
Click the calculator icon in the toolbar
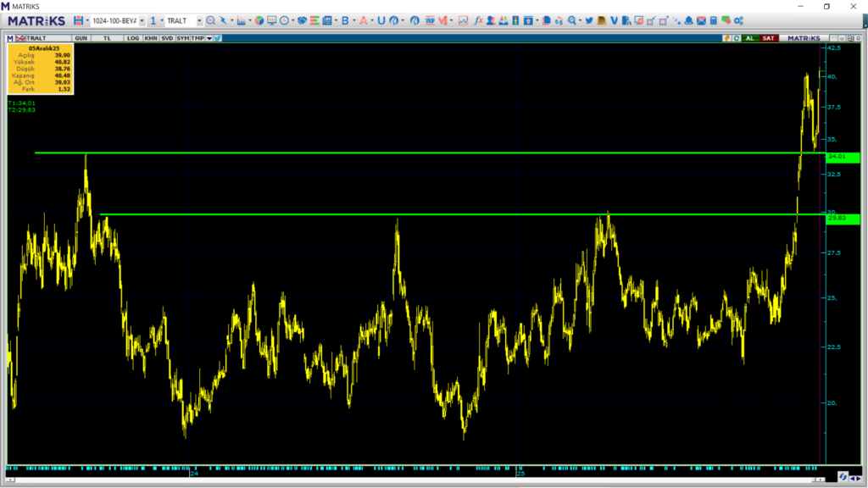[713, 20]
